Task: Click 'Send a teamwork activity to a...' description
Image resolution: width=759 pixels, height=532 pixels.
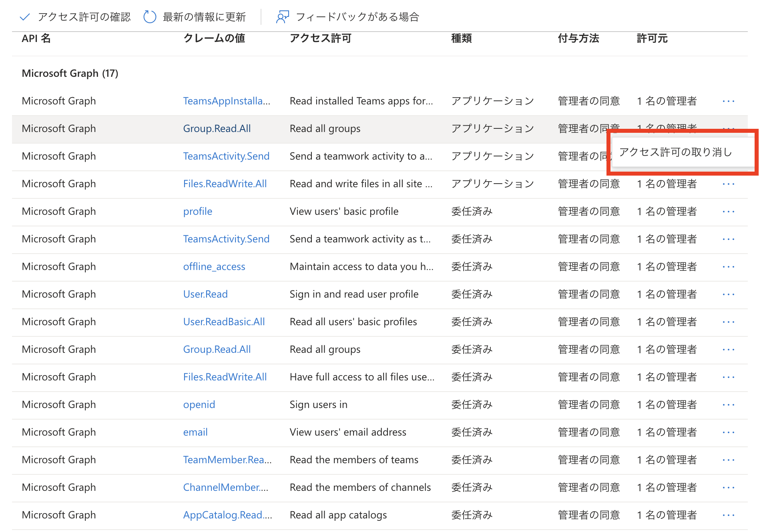Action: (x=361, y=156)
